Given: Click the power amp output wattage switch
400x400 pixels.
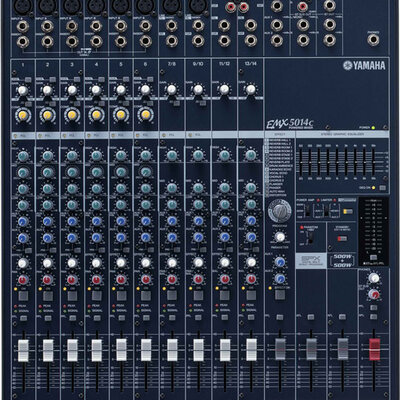Looking at the screenshot, I should tap(309, 211).
